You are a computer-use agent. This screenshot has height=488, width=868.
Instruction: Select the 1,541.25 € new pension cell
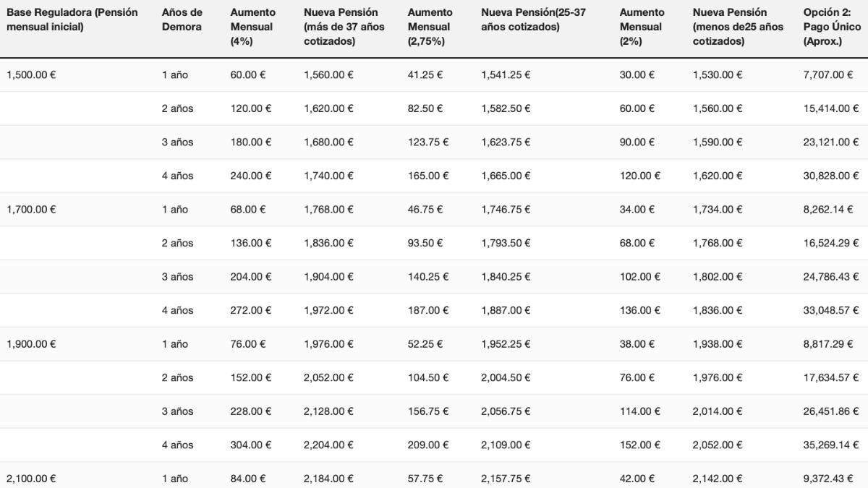(x=506, y=74)
